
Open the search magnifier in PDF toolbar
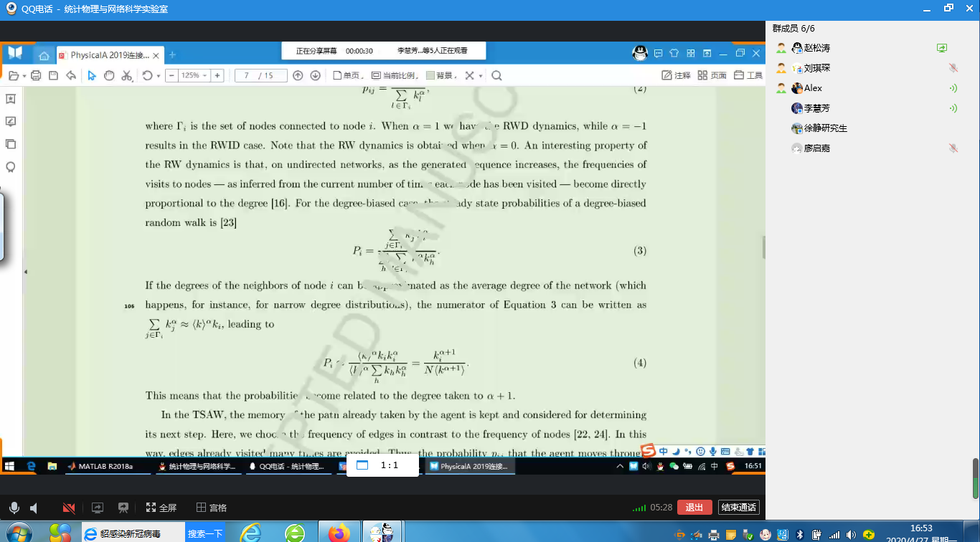[x=496, y=75]
